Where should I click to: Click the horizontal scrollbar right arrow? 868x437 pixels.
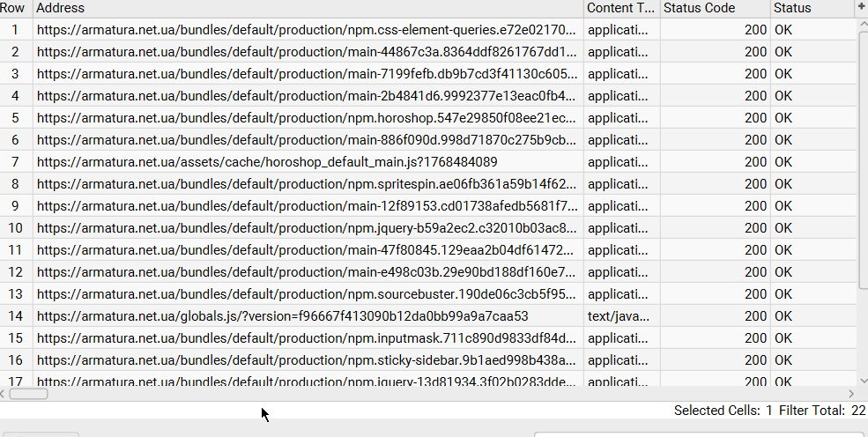(x=851, y=394)
